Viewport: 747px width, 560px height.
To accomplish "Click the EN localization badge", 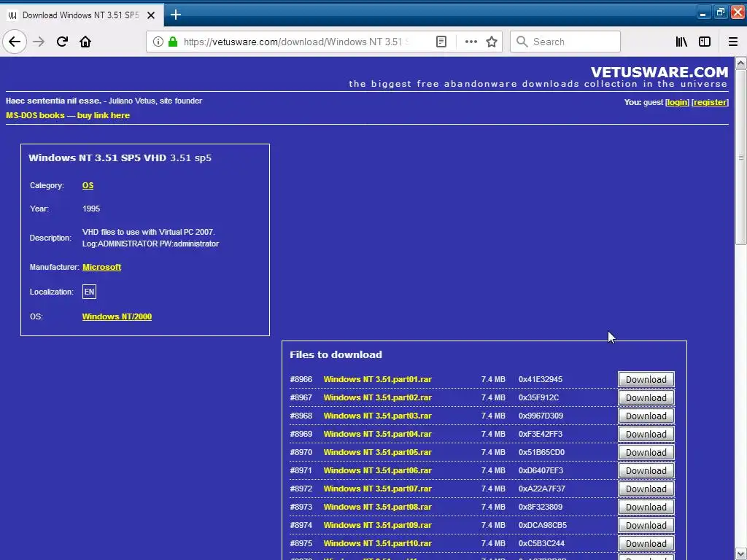I will 89,292.
